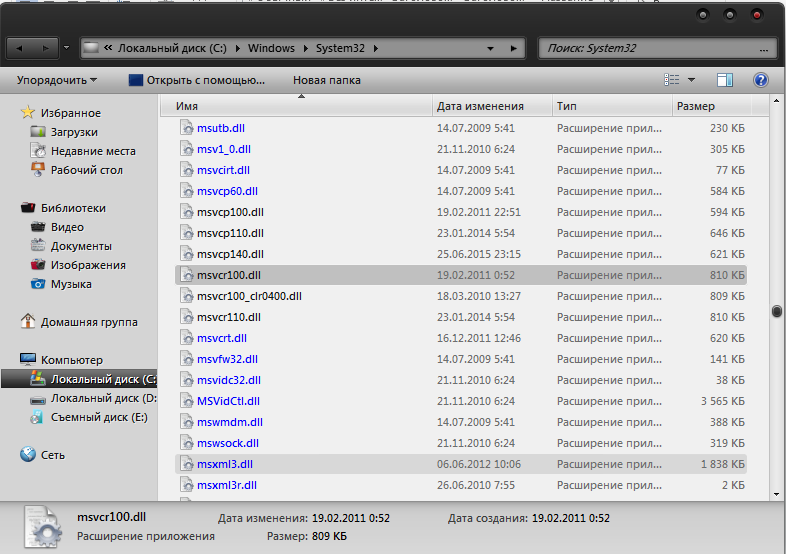Click the address bar go arrow
This screenshot has height=554, width=786.
[x=513, y=49]
